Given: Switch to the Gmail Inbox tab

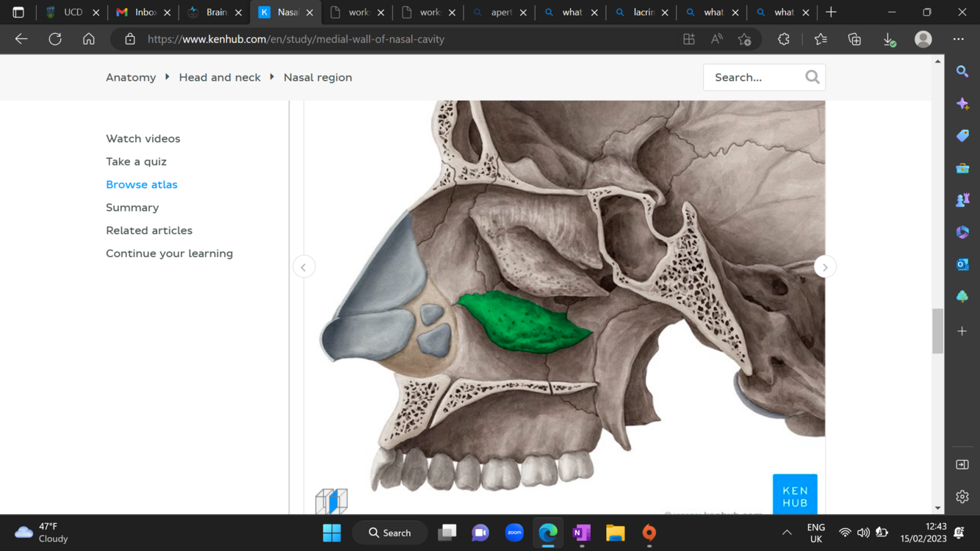Looking at the screenshot, I should click(x=144, y=12).
